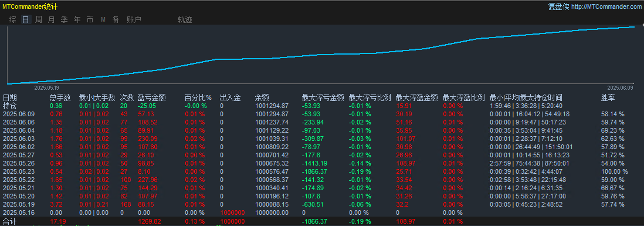
Task: Open the 周 weekly tab
Action: tap(39, 19)
